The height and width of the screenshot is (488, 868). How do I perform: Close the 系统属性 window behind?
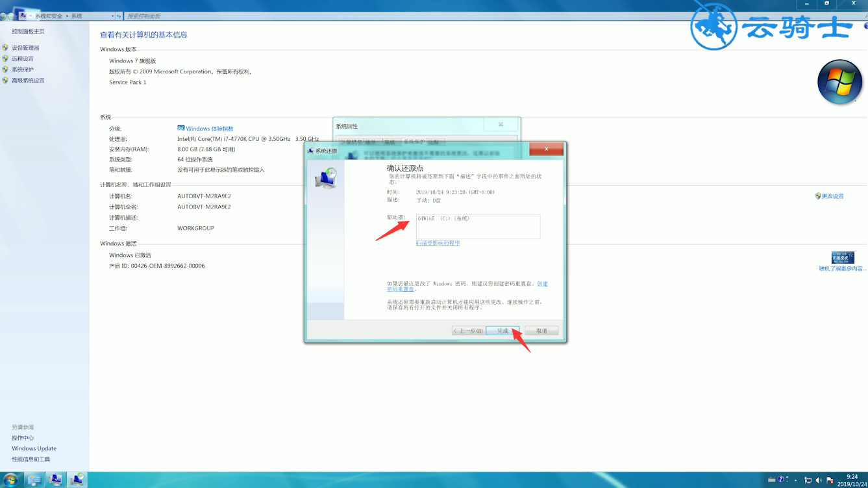coord(501,124)
